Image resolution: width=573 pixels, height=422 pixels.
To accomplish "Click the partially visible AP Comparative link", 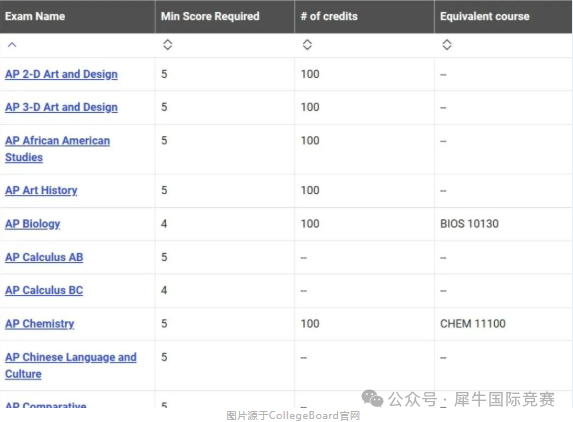I will tap(46, 405).
